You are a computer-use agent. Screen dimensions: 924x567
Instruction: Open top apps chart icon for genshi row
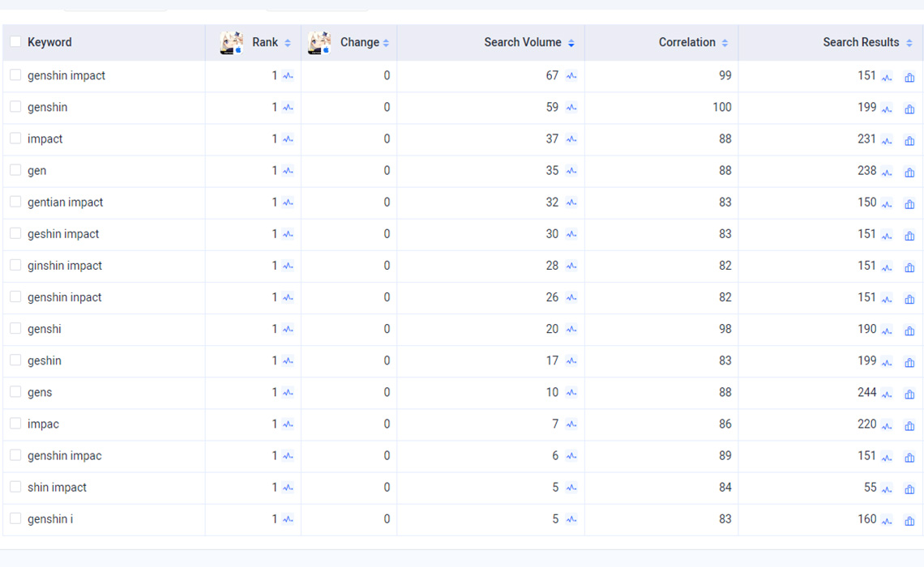910,331
